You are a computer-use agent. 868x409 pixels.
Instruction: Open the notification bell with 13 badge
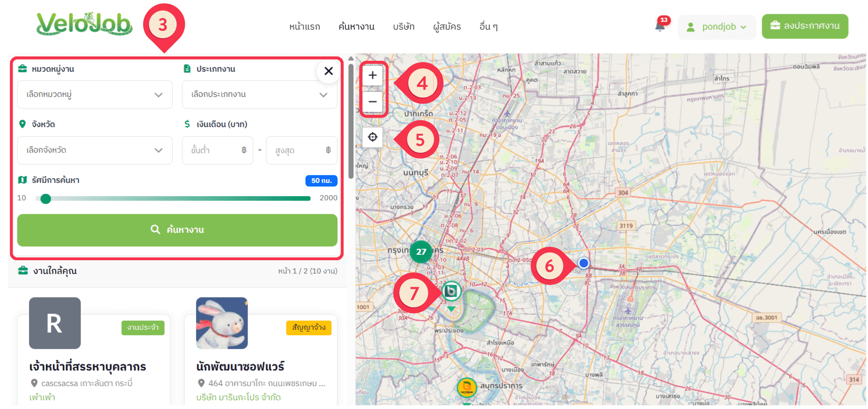(660, 26)
